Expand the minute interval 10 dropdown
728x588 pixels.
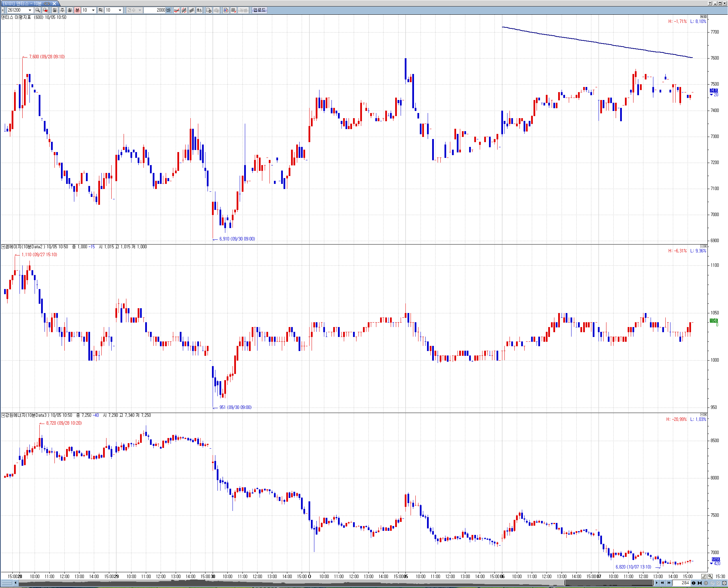[x=93, y=10]
